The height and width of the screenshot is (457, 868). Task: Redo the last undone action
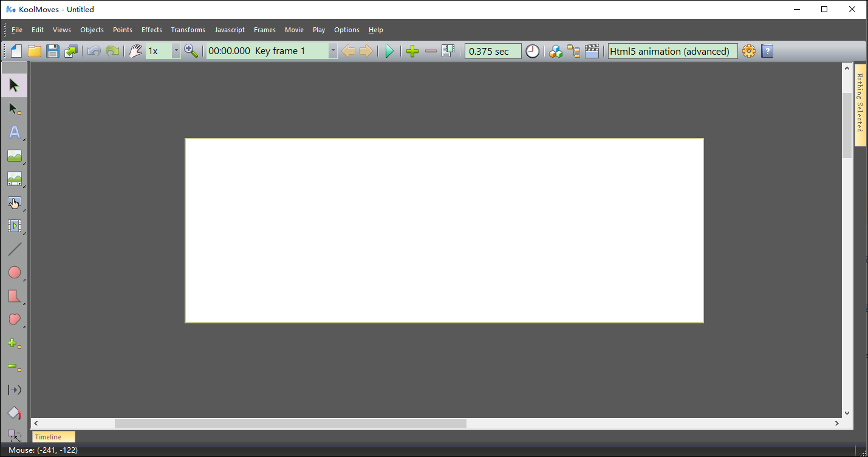pyautogui.click(x=112, y=51)
